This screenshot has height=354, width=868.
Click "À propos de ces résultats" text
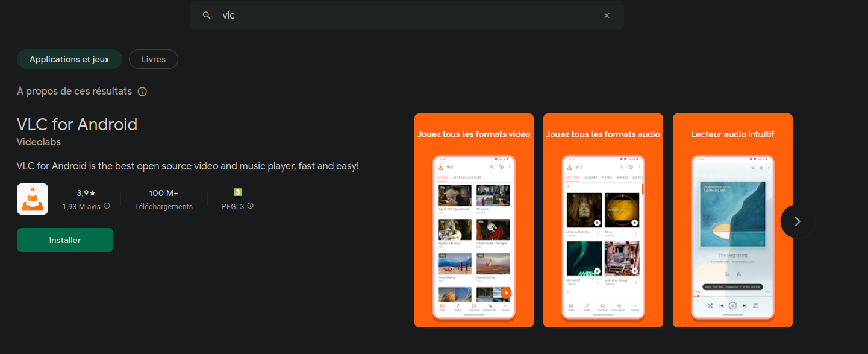click(x=74, y=92)
